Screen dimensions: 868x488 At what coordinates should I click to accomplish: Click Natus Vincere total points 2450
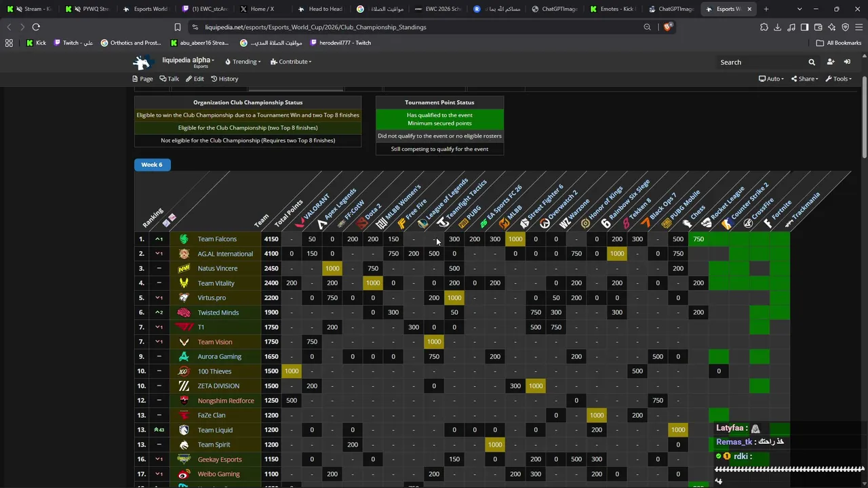pyautogui.click(x=271, y=268)
